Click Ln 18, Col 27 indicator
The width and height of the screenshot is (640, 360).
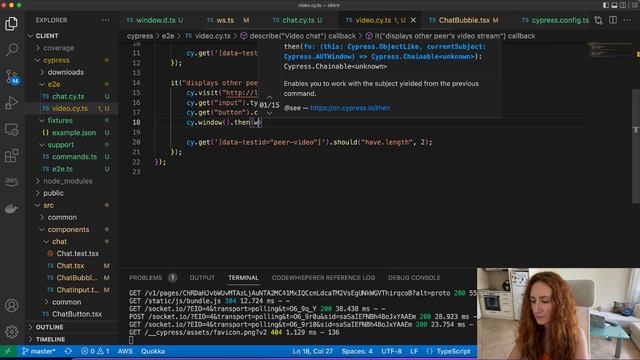coord(313,351)
